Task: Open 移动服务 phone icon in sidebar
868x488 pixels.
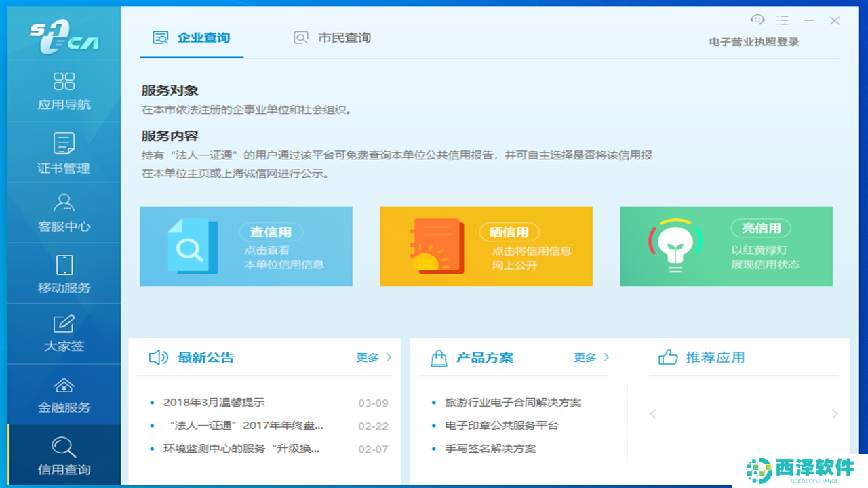Action: pos(64,264)
